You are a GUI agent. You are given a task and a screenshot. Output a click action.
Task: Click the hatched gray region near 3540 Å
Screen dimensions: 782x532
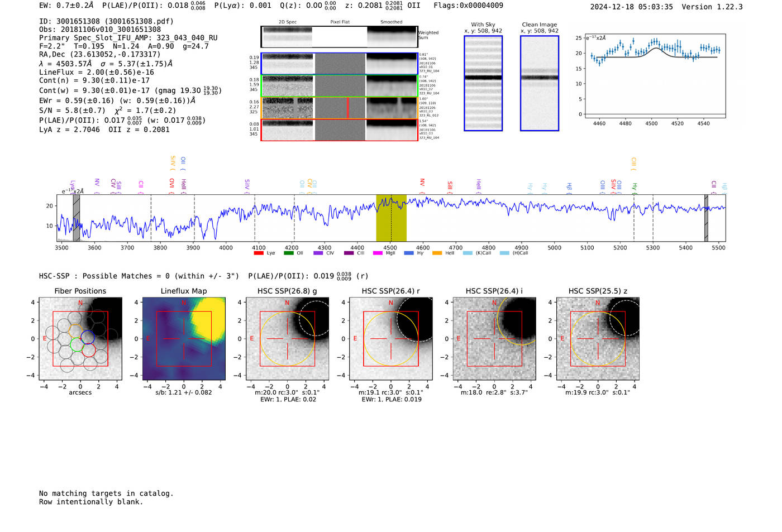coord(77,218)
